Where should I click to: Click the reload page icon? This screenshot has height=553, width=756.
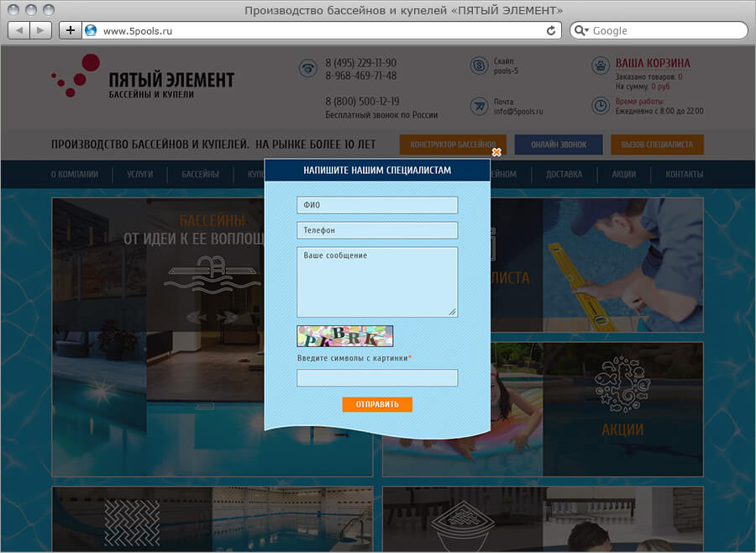(x=550, y=30)
